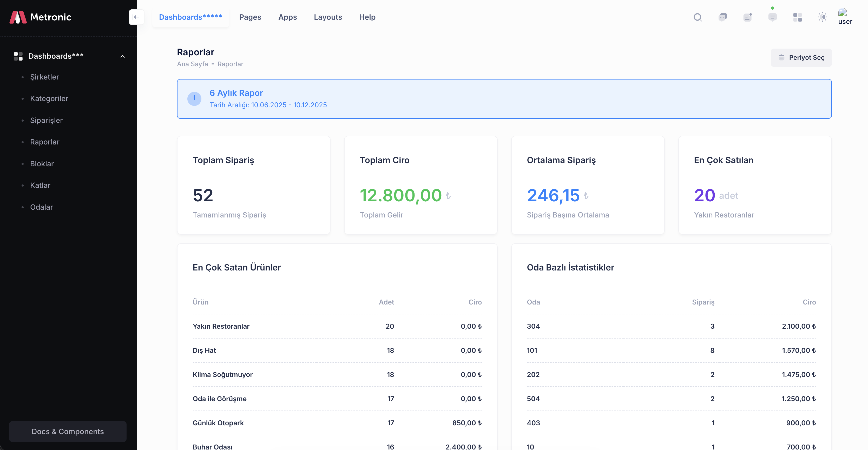Collapse the sidebar with the arrow toggle
Viewport: 868px width, 450px height.
pyautogui.click(x=136, y=17)
